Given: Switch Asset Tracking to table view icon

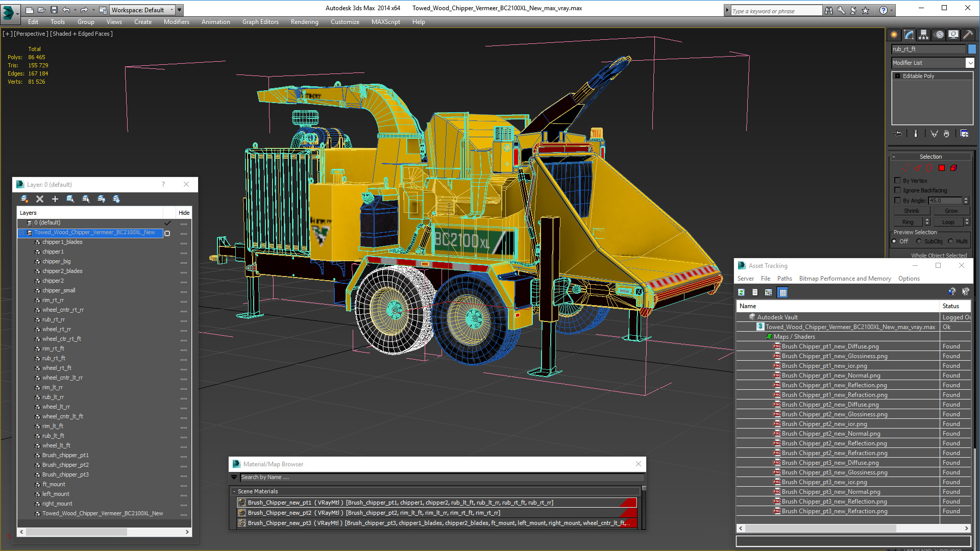Looking at the screenshot, I should tap(783, 292).
